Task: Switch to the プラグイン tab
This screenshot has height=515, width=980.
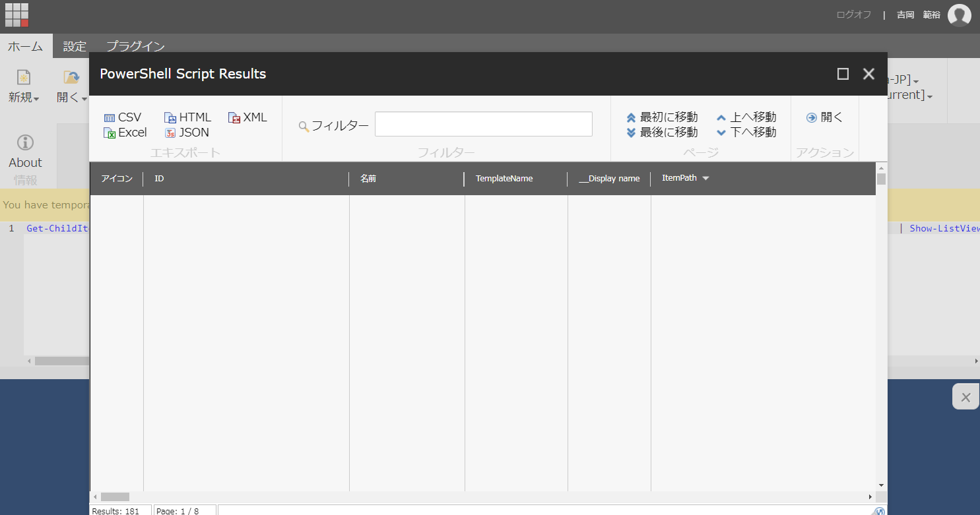Action: point(135,46)
